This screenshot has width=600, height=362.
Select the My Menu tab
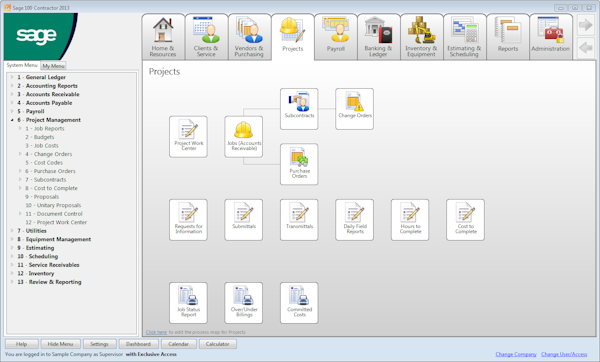pyautogui.click(x=53, y=66)
